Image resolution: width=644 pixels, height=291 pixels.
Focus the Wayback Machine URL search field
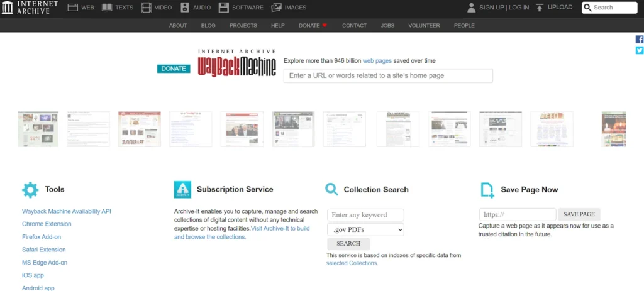(388, 75)
